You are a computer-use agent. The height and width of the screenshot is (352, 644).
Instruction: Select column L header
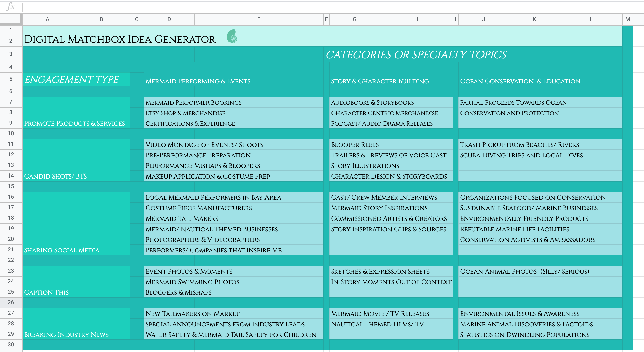point(591,19)
